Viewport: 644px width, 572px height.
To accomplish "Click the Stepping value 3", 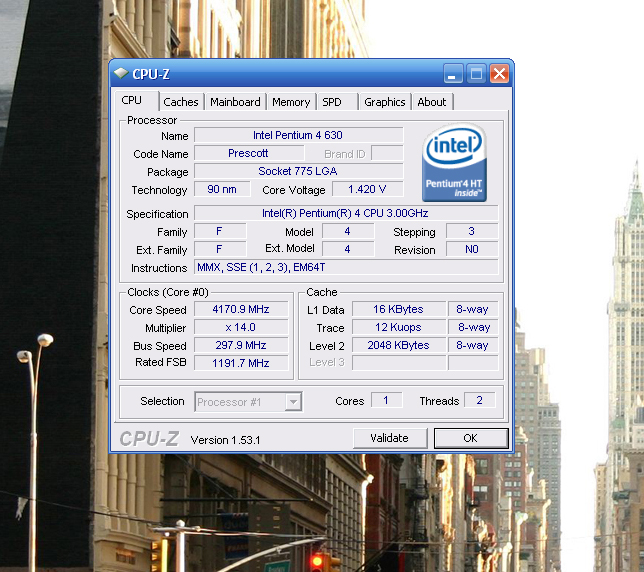I will (472, 231).
